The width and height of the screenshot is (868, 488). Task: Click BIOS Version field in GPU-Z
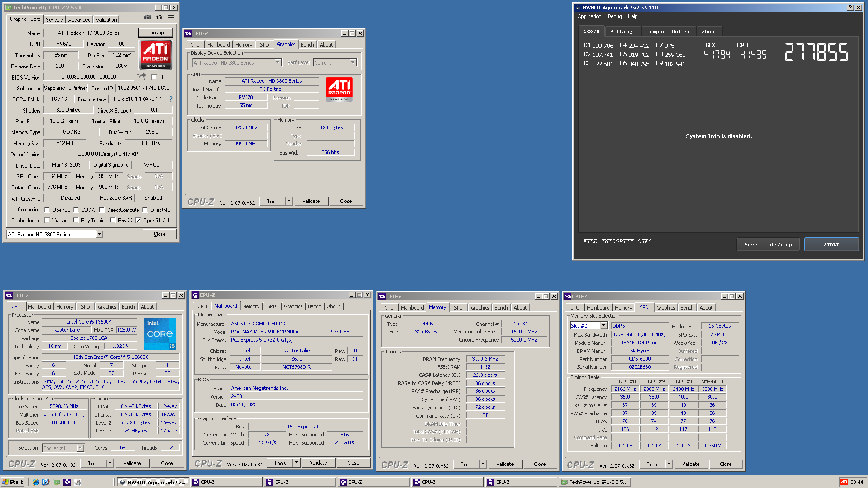(x=89, y=77)
